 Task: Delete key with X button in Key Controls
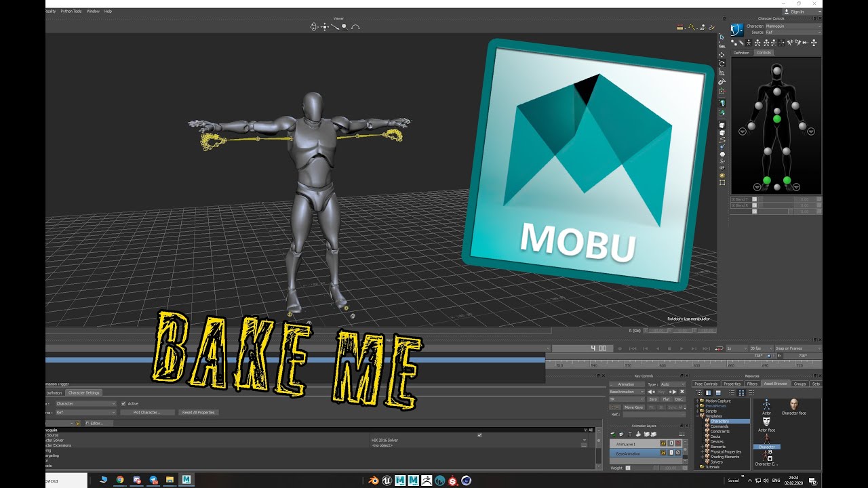(x=682, y=392)
